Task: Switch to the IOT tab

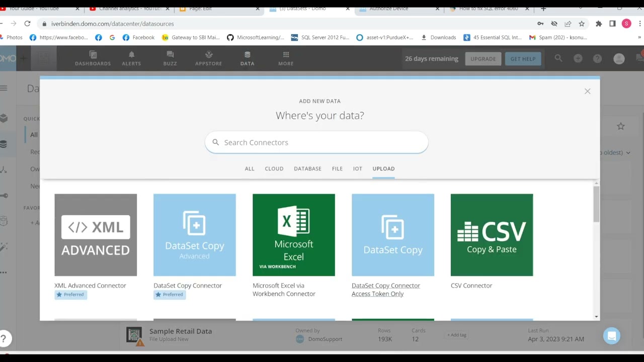Action: [x=357, y=168]
